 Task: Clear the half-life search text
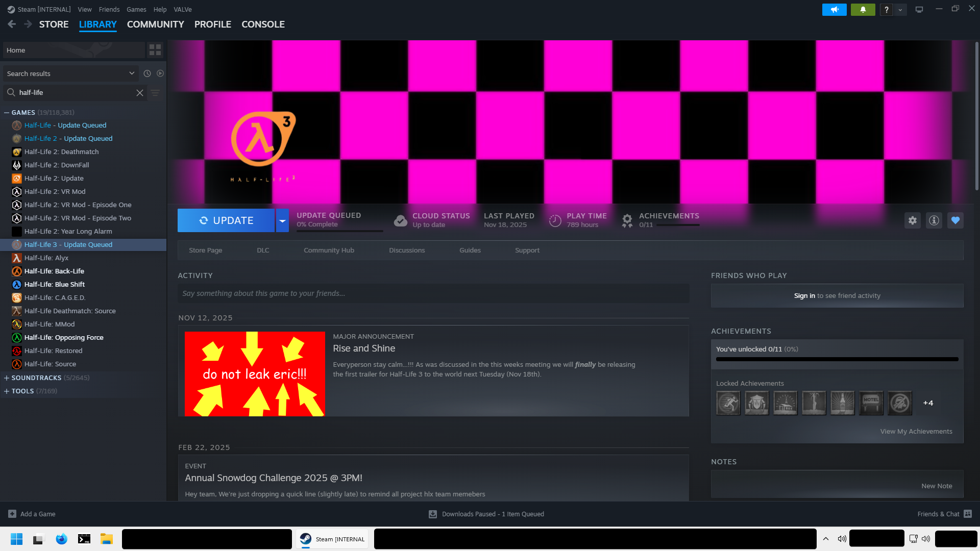[139, 93]
